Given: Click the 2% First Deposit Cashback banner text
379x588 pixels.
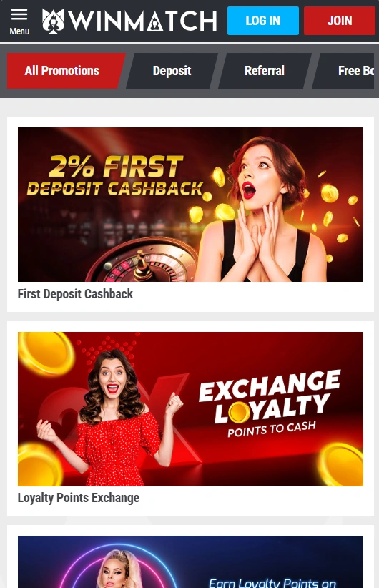Looking at the screenshot, I should [114, 176].
